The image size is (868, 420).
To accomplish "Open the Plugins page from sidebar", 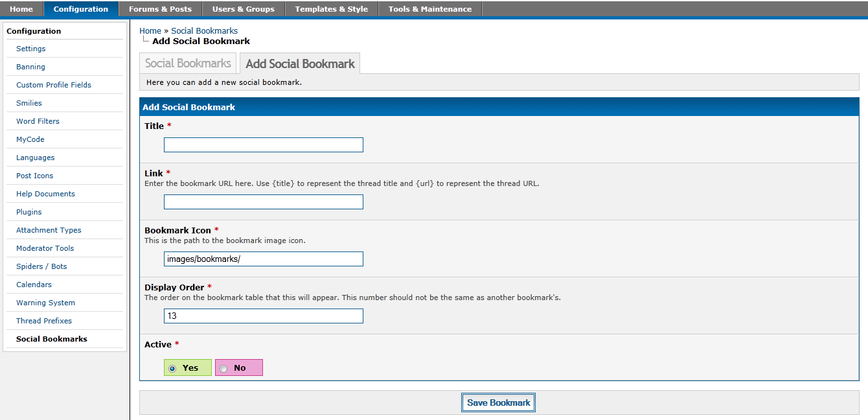I will [x=29, y=212].
